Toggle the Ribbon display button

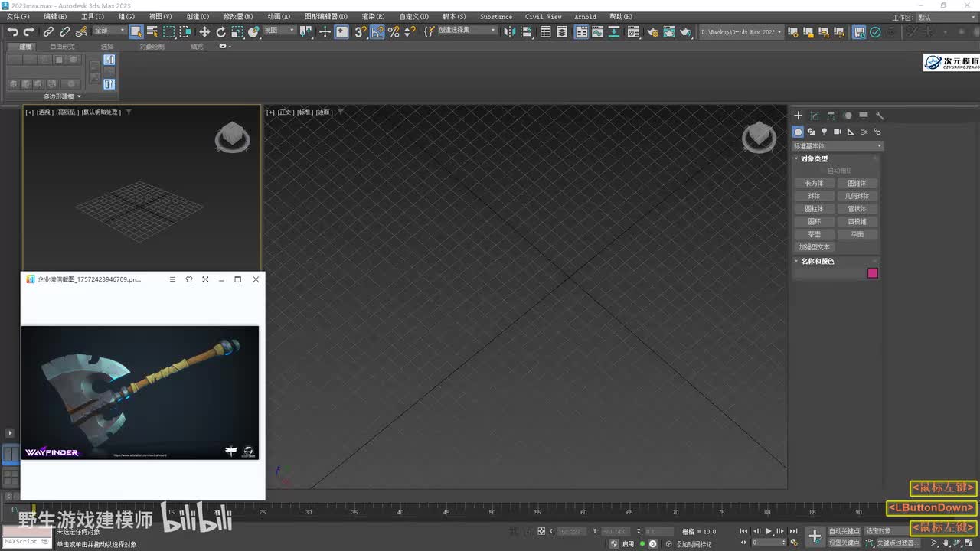582,31
